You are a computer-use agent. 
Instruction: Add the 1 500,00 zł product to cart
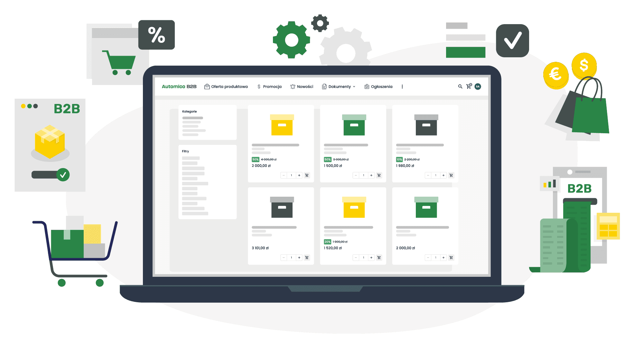(379, 175)
